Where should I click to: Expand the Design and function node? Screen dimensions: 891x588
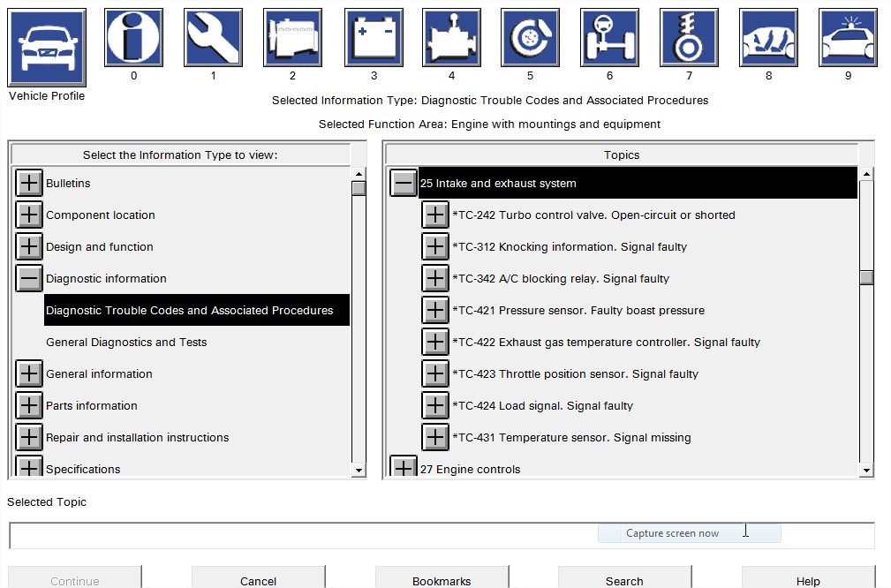(29, 246)
